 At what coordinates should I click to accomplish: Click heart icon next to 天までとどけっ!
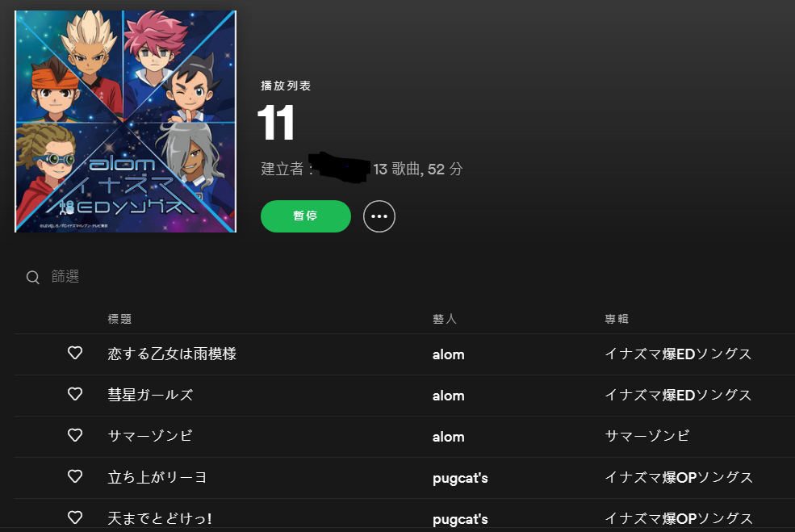click(x=75, y=517)
